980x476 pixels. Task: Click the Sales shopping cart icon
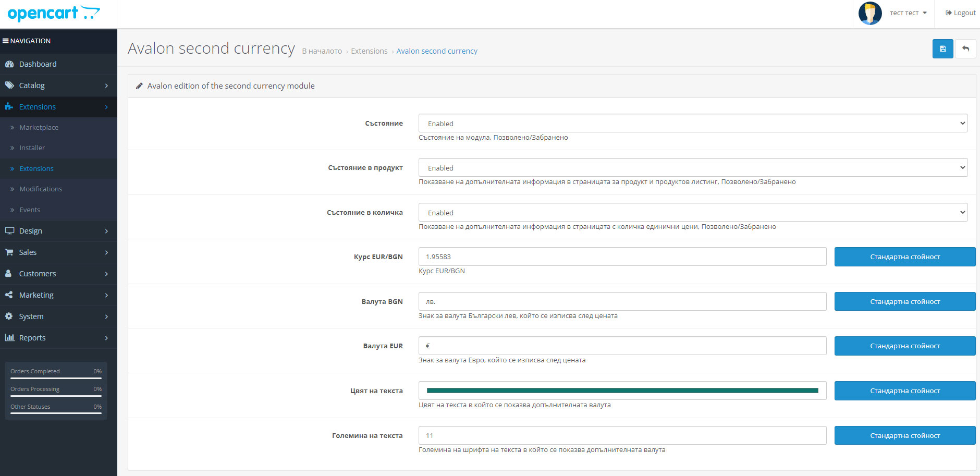coord(9,252)
